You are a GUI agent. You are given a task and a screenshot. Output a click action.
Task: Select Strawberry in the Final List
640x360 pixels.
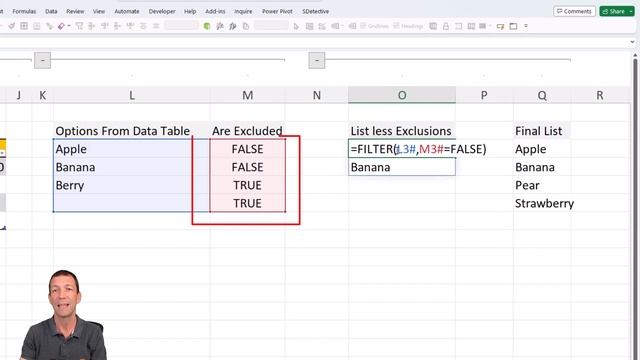(x=542, y=203)
